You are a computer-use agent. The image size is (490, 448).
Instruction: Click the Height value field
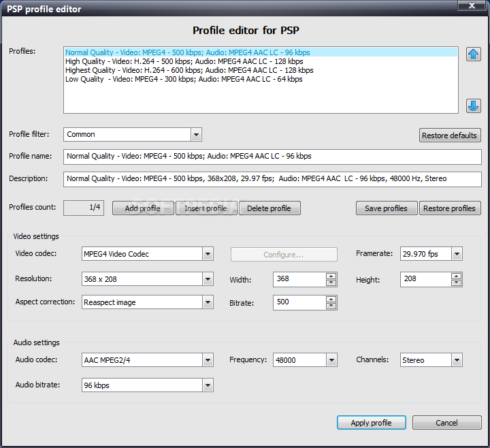coord(425,279)
